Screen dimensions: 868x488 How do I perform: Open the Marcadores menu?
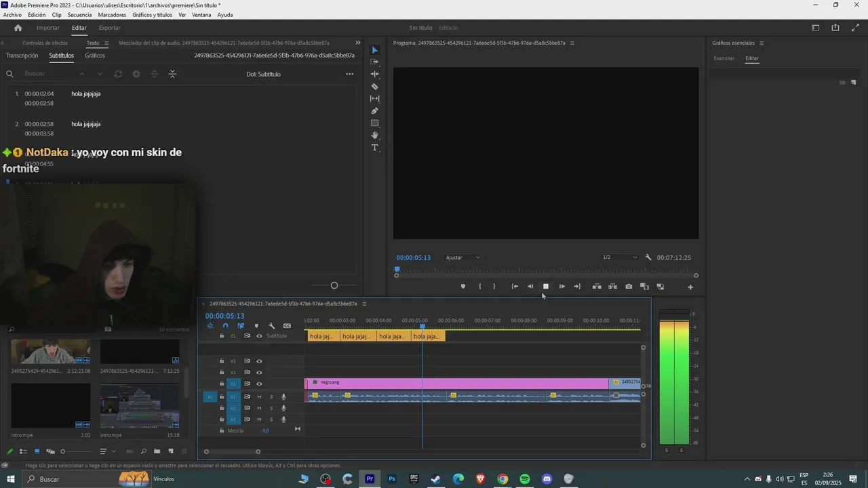pos(112,15)
